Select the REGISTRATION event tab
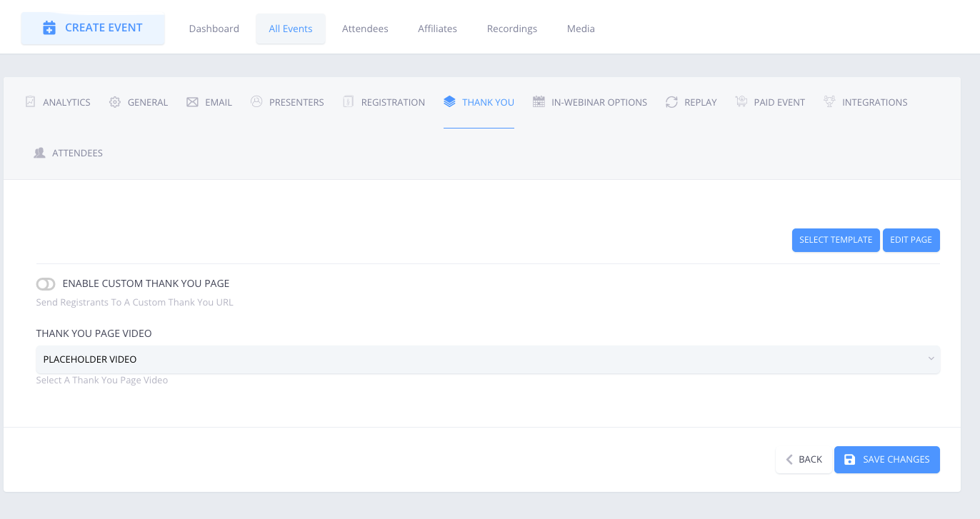This screenshot has width=980, height=519. coord(384,102)
